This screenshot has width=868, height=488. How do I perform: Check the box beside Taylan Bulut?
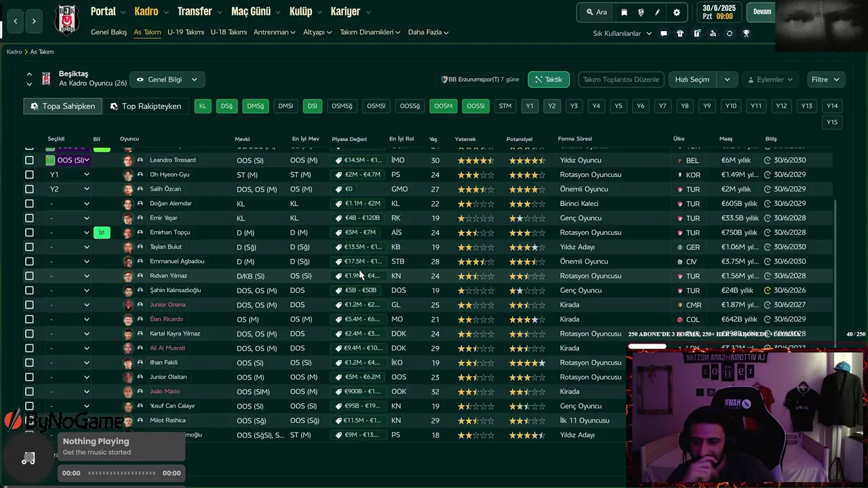click(x=29, y=247)
